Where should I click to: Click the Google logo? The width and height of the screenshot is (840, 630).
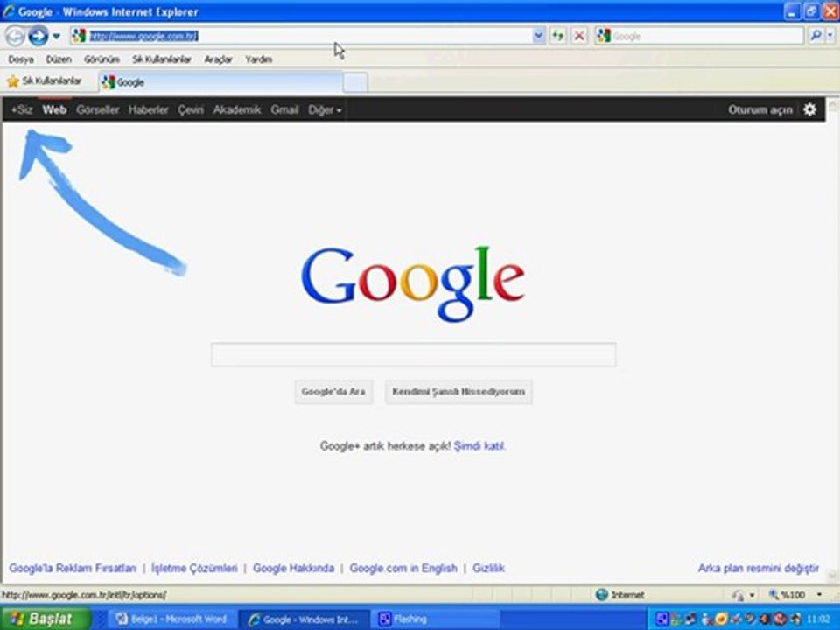412,283
